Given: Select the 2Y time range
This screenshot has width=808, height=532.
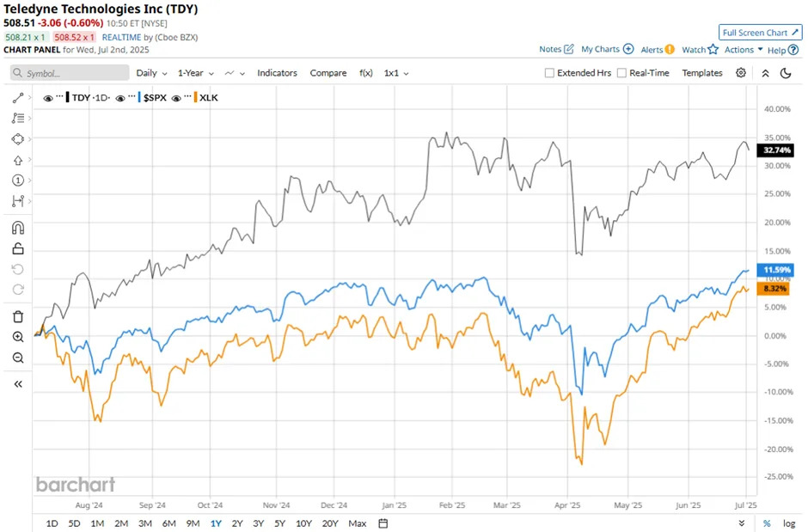Looking at the screenshot, I should tap(237, 523).
